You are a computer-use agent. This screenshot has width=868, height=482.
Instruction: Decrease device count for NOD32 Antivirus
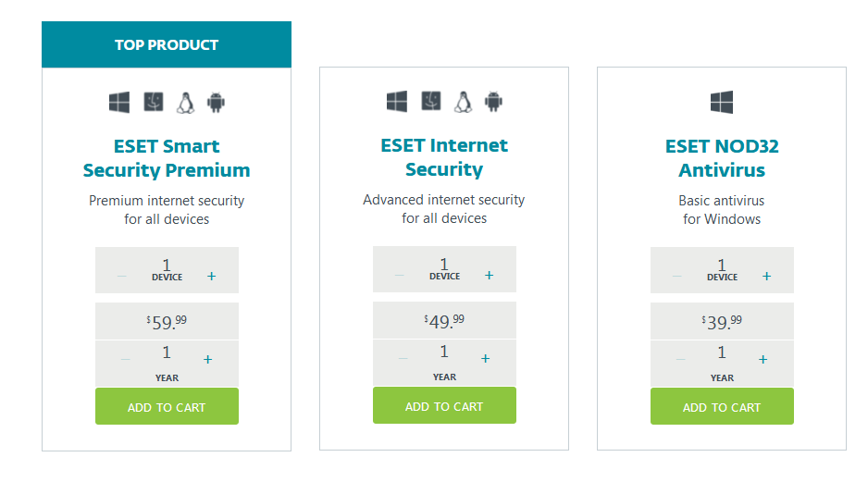(677, 276)
